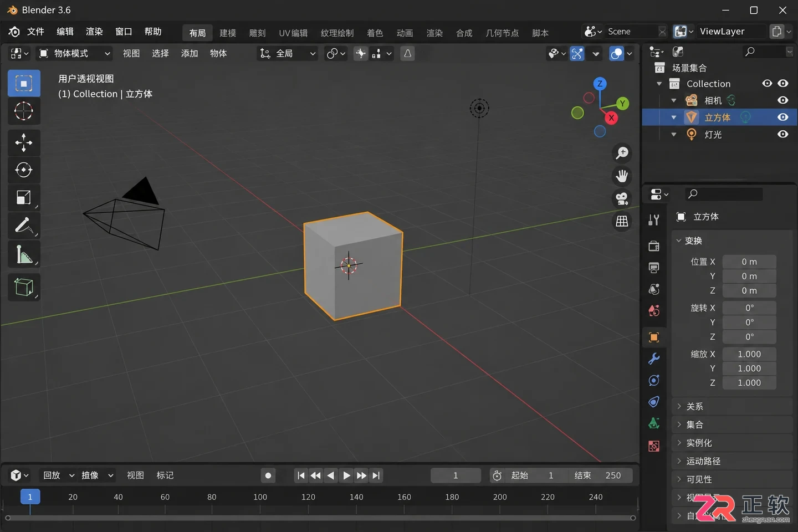Click the timeline frame 1 playhead marker
Viewport: 798px width, 532px height.
30,497
